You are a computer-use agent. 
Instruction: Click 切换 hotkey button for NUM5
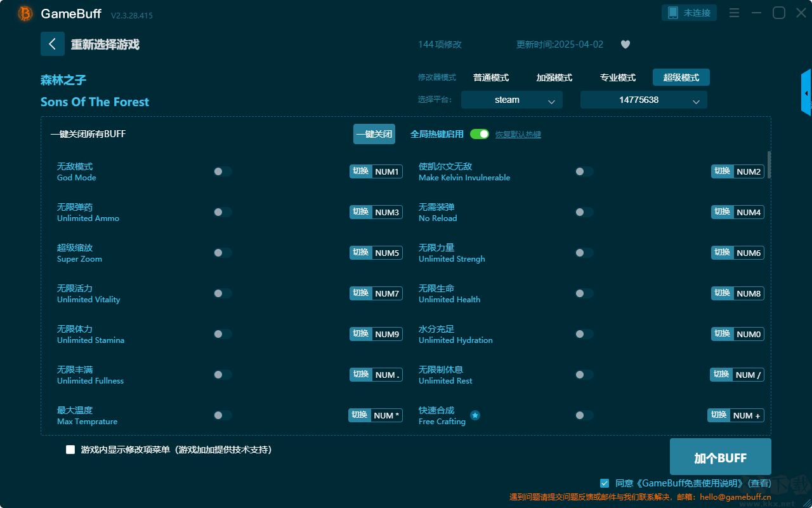pos(361,253)
